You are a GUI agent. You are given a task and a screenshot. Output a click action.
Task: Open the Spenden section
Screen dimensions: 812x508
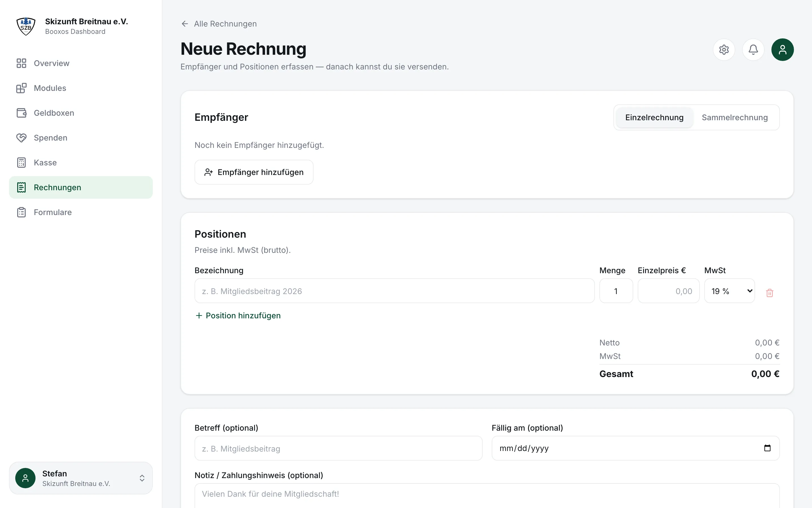pos(81,138)
